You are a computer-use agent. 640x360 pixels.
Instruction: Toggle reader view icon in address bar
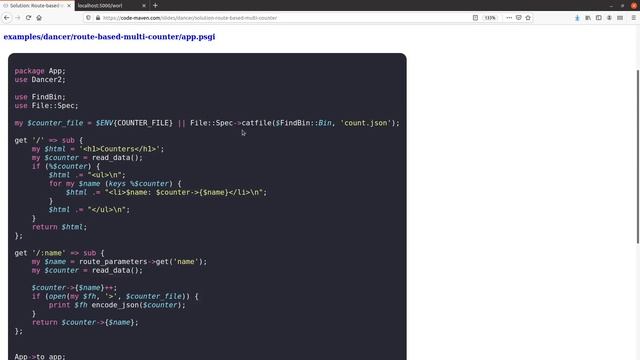475,18
